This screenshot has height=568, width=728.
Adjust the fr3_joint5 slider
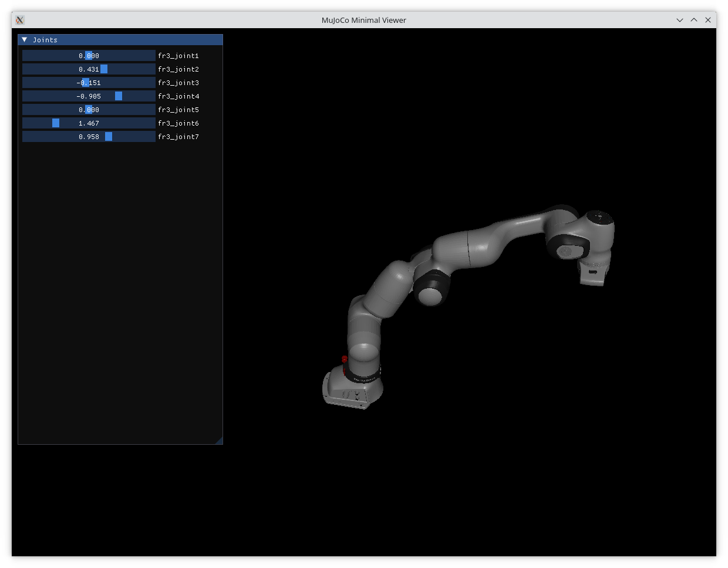coord(89,109)
